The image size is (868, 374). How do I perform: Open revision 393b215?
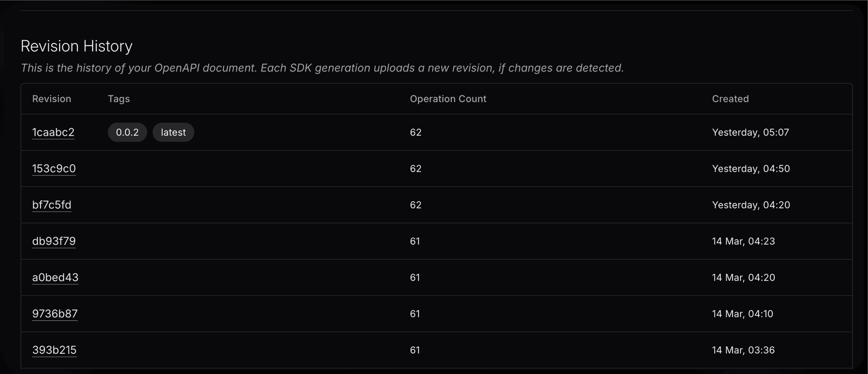(x=54, y=350)
